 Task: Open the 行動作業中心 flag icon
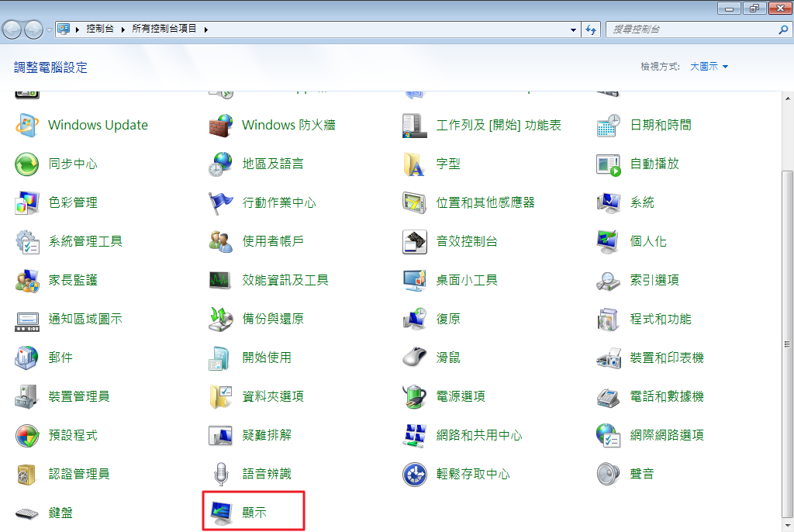tap(221, 202)
